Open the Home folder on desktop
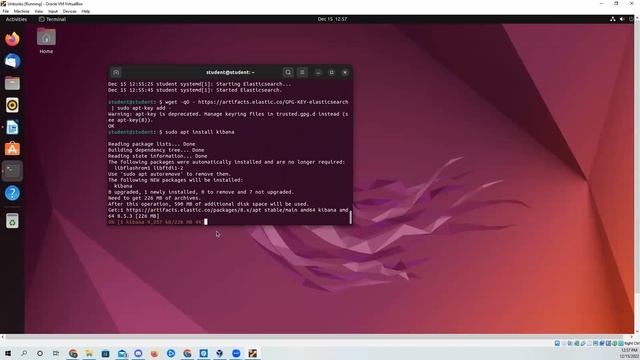 (46, 40)
